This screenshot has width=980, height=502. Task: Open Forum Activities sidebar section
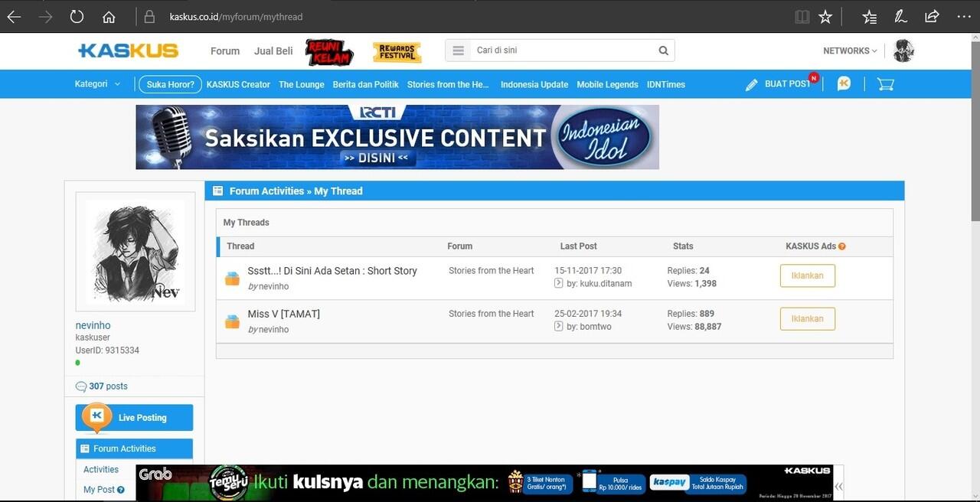coord(134,448)
